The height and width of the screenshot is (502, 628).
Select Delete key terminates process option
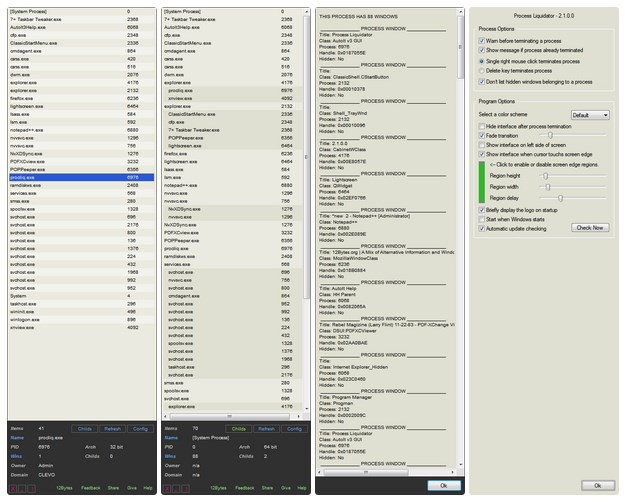point(482,71)
